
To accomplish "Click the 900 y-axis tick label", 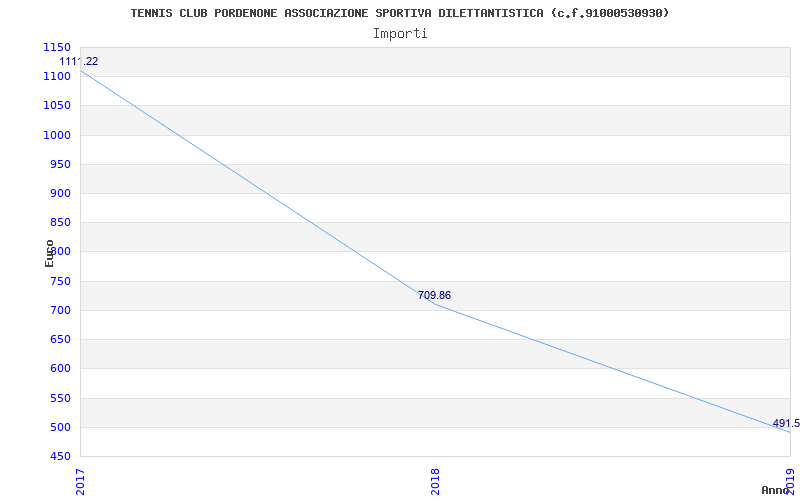I will (x=60, y=193).
